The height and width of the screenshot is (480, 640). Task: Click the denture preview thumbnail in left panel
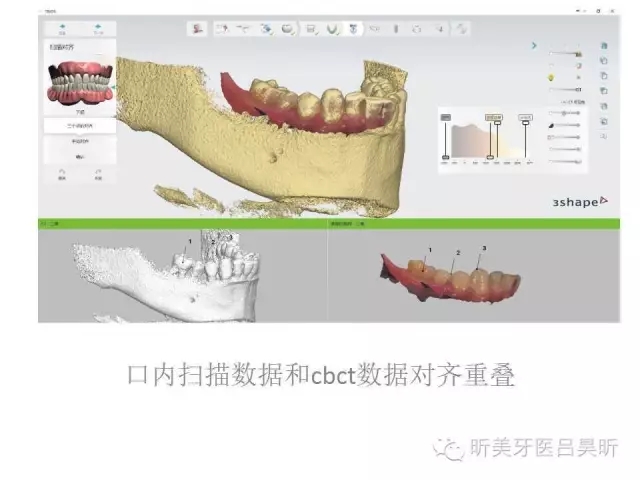click(x=78, y=83)
